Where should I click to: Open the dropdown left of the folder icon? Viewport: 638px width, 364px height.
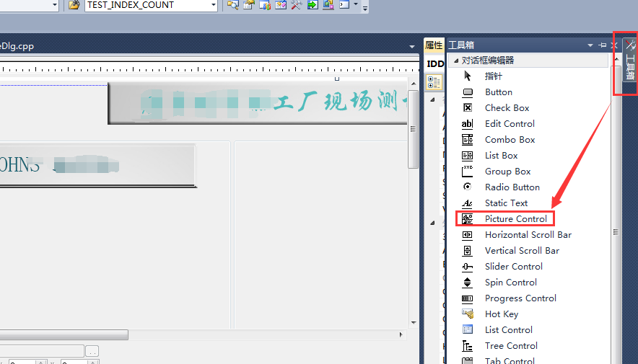(55, 5)
